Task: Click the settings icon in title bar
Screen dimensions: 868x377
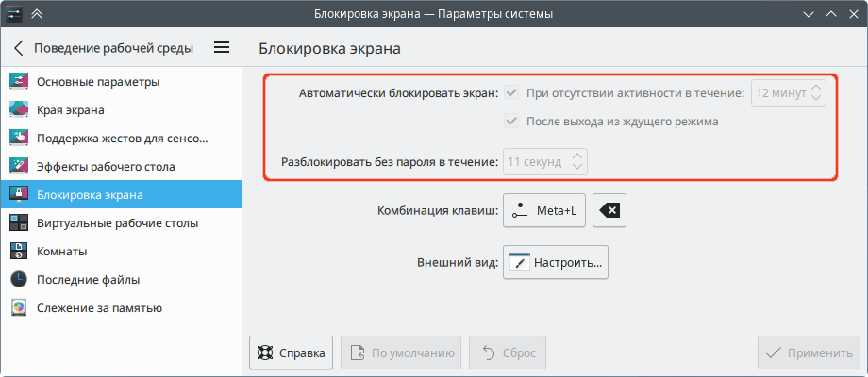Action: point(13,13)
